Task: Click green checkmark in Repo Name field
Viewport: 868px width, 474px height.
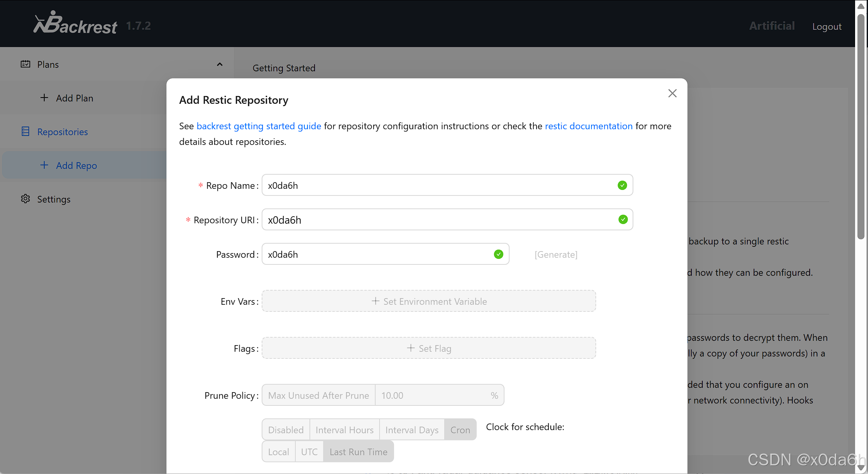Action: pos(622,185)
